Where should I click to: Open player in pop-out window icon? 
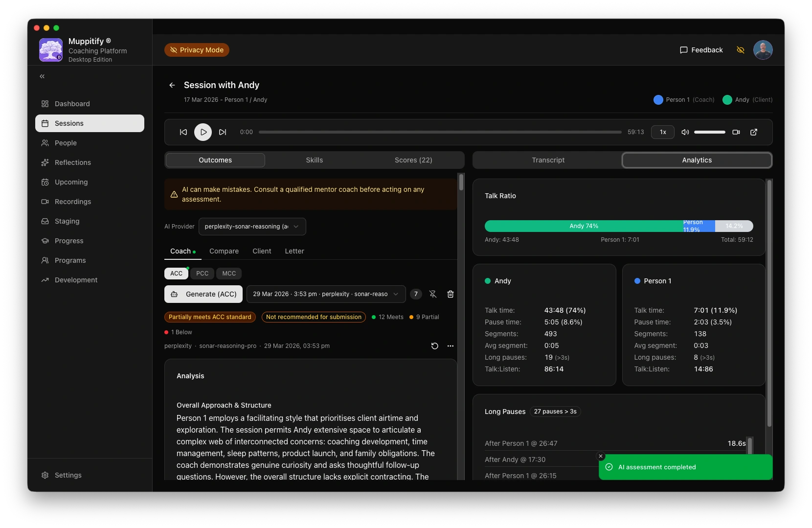pyautogui.click(x=754, y=132)
